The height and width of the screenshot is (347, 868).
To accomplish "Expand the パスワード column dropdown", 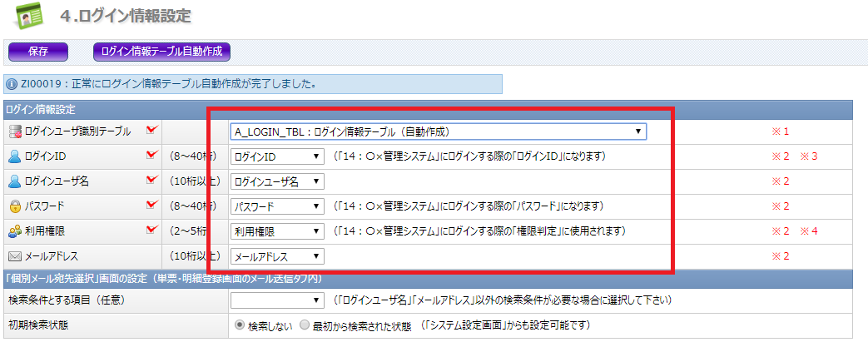I will [277, 206].
